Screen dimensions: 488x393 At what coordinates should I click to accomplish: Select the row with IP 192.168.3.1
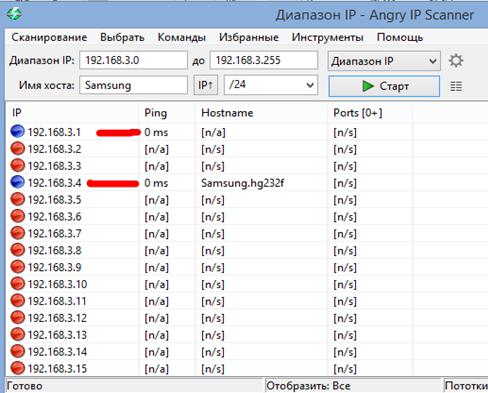pyautogui.click(x=247, y=132)
